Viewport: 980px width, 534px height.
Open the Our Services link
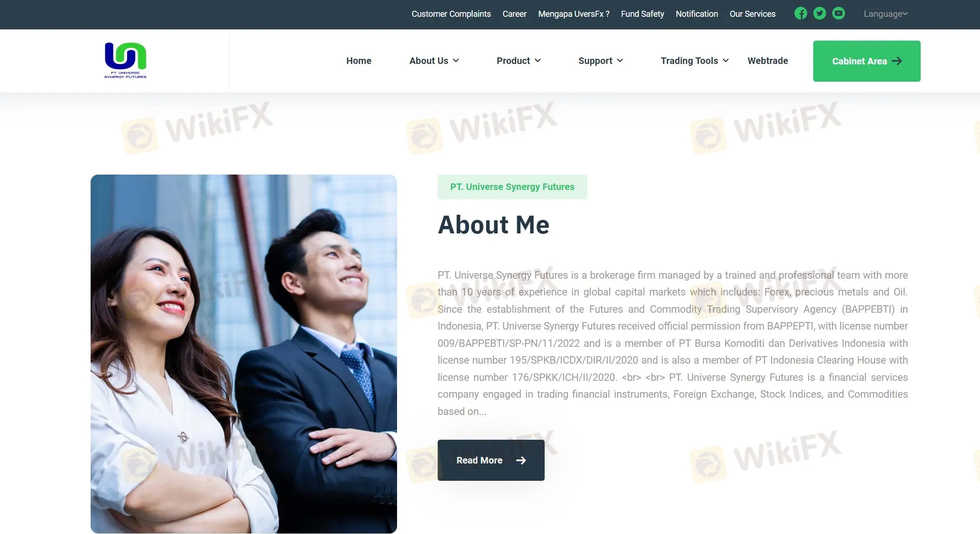pos(753,14)
